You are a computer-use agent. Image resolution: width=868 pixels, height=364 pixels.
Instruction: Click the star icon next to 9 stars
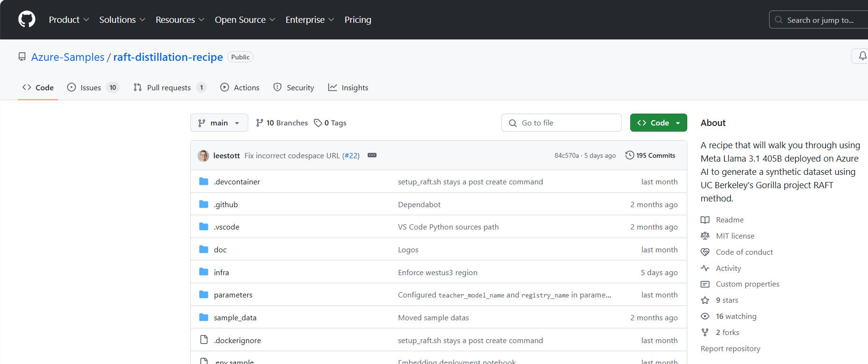point(705,300)
